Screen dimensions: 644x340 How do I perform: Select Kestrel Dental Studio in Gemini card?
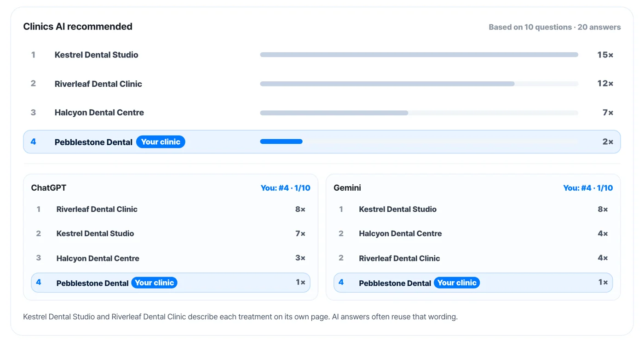473,209
